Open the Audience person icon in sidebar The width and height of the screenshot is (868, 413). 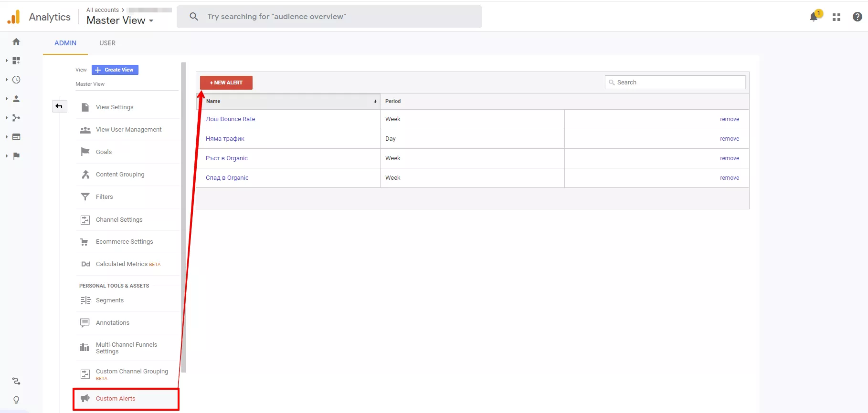tap(16, 99)
